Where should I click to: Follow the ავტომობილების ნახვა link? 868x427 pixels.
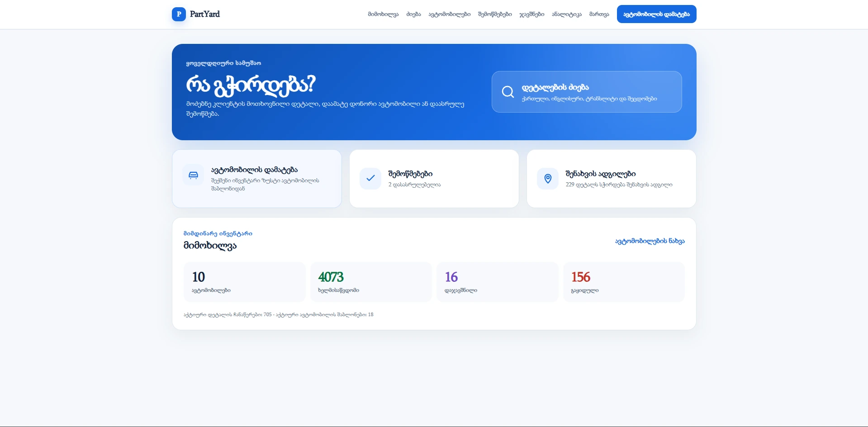(x=650, y=241)
